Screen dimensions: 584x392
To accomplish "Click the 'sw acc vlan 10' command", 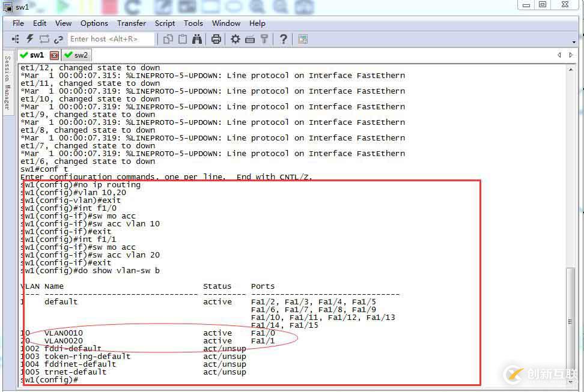I will tap(91, 224).
